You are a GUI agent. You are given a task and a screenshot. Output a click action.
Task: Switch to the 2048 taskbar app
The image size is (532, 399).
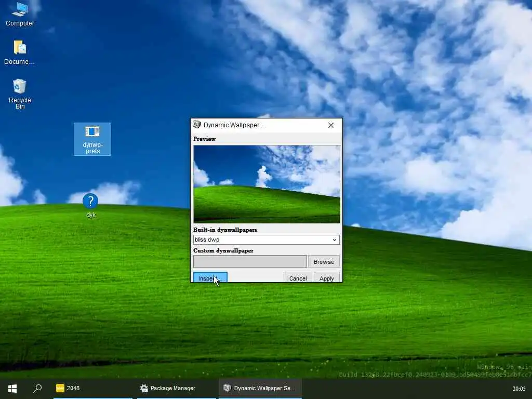92,388
